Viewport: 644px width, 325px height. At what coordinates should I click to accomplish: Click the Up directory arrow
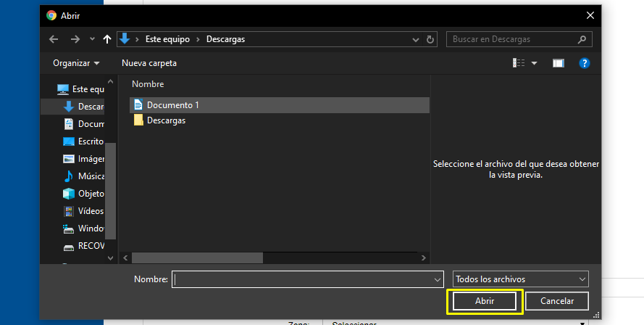click(x=108, y=39)
